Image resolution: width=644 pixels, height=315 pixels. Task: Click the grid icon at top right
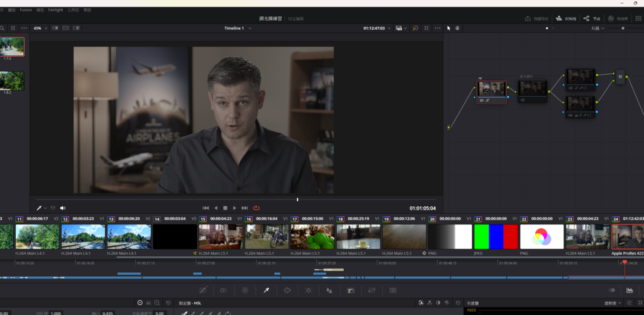(x=638, y=18)
